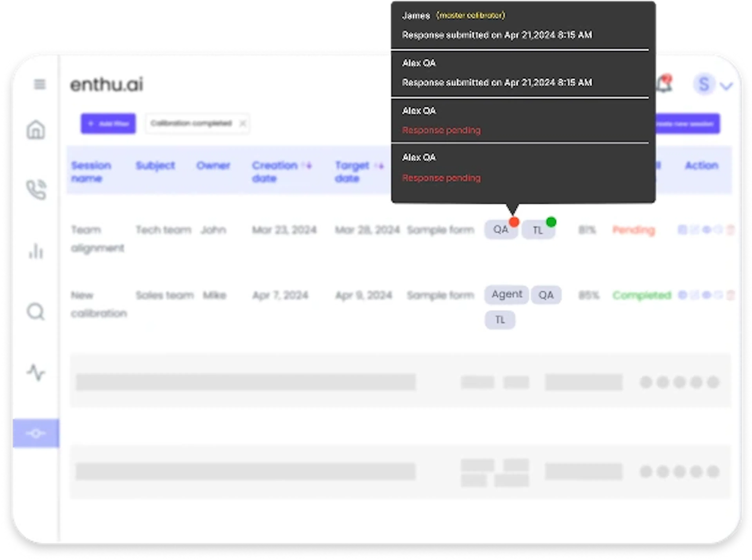Sort by Target date arrow
Viewport: 752px width, 560px height.
379,166
